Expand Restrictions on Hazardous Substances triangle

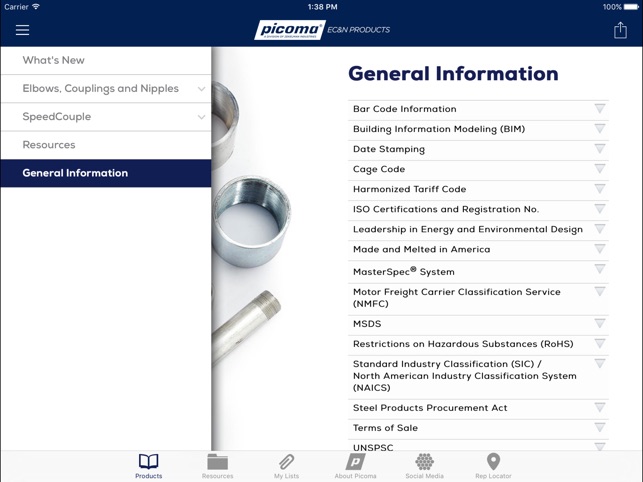coord(600,344)
